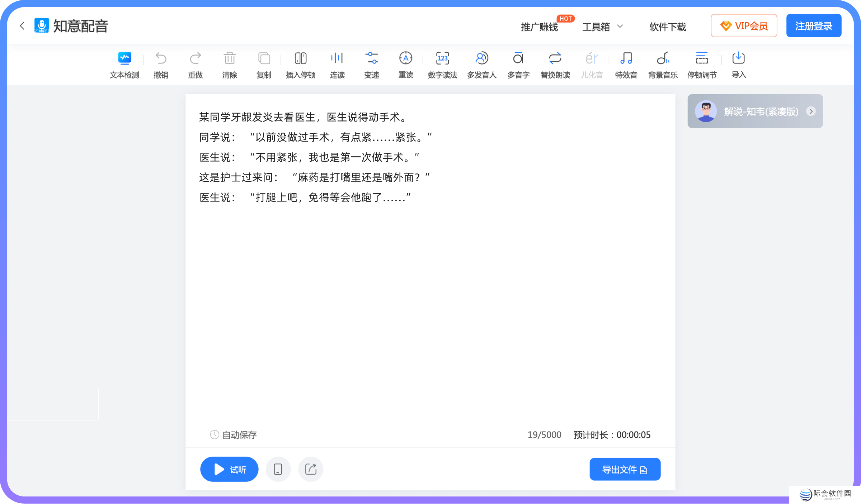This screenshot has height=504, width=861.
Task: Select the 数字读法 number-reading tool
Action: coord(442,65)
